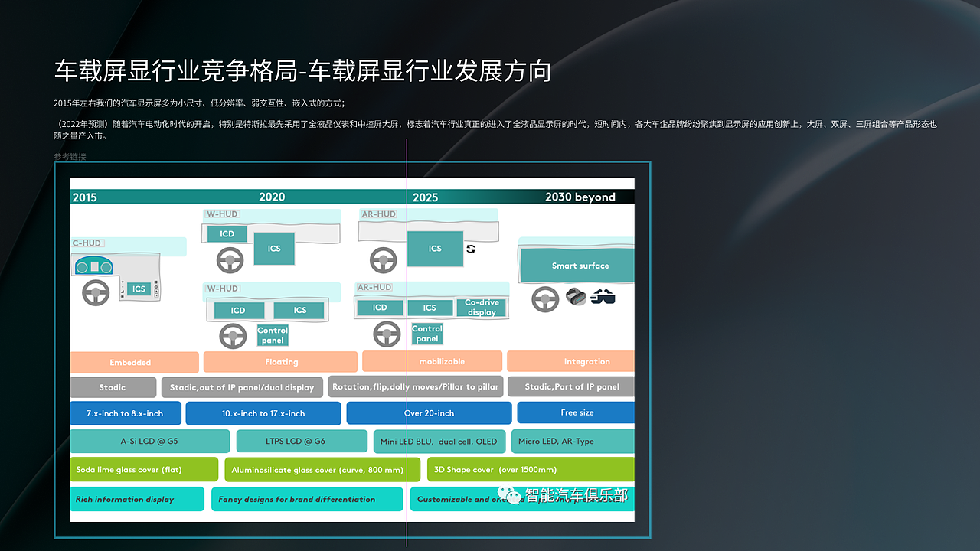
Task: Click the 2025 timeline label
Action: coord(425,197)
